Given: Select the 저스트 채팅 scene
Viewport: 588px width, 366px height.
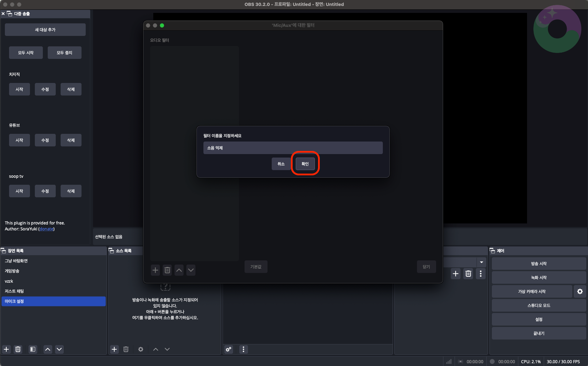Looking at the screenshot, I should (x=54, y=291).
